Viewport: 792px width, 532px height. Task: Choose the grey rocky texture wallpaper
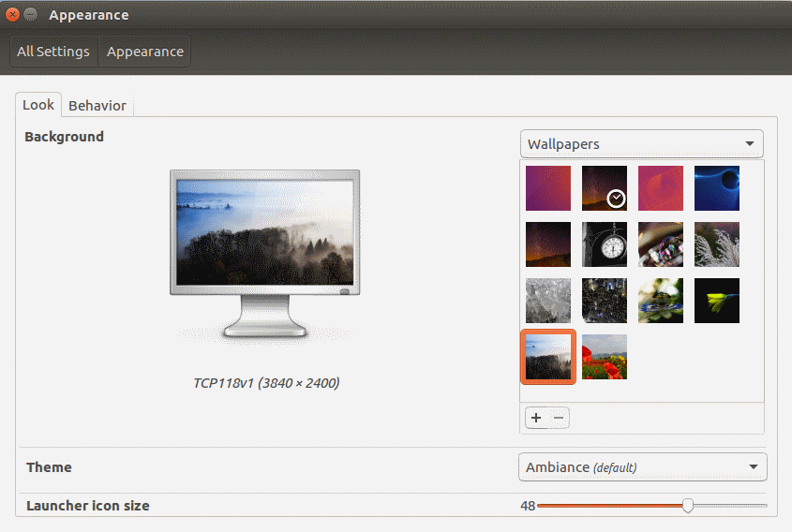(548, 301)
